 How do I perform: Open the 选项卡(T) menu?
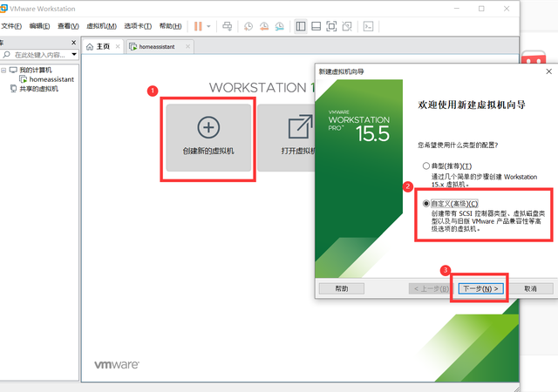pos(138,26)
